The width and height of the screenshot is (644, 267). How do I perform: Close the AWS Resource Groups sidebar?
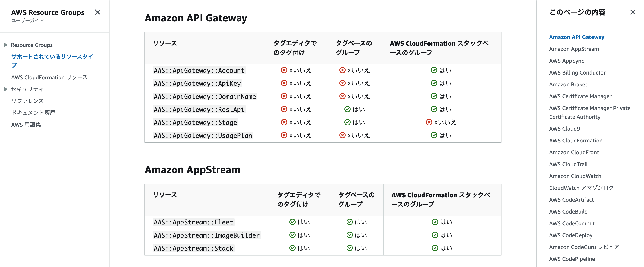click(98, 12)
